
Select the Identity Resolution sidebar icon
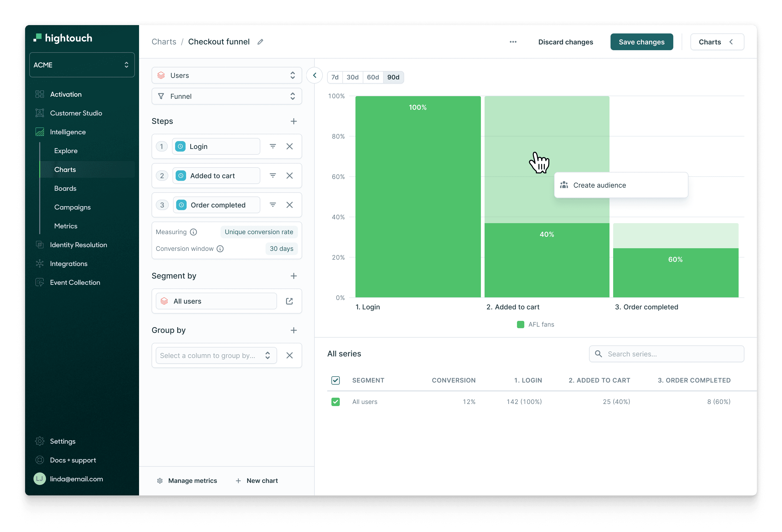click(x=39, y=245)
